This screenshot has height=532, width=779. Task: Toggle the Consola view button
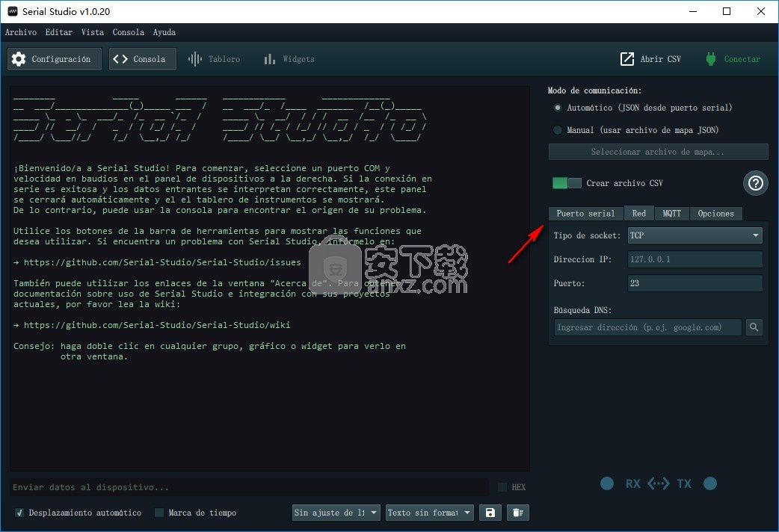pos(143,59)
